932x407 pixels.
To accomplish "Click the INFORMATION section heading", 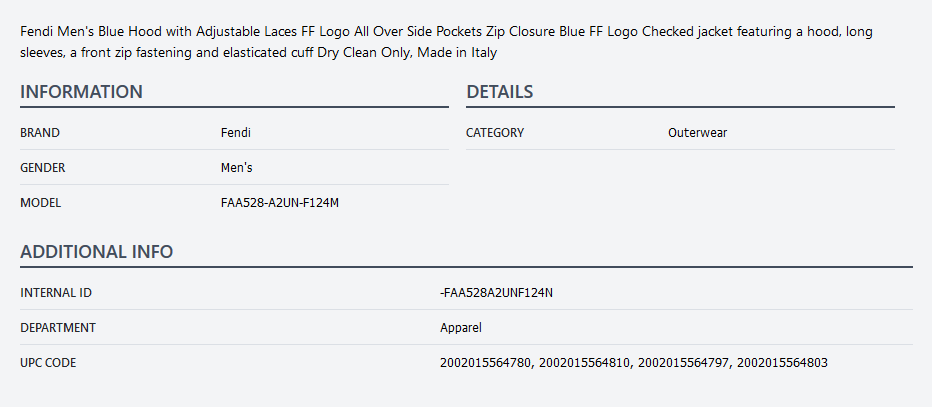I will coord(82,92).
